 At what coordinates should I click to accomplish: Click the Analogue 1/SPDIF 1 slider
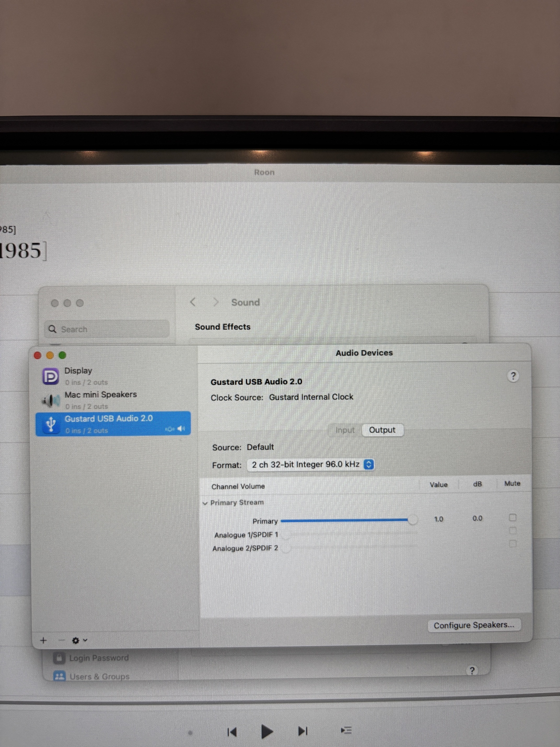(349, 534)
